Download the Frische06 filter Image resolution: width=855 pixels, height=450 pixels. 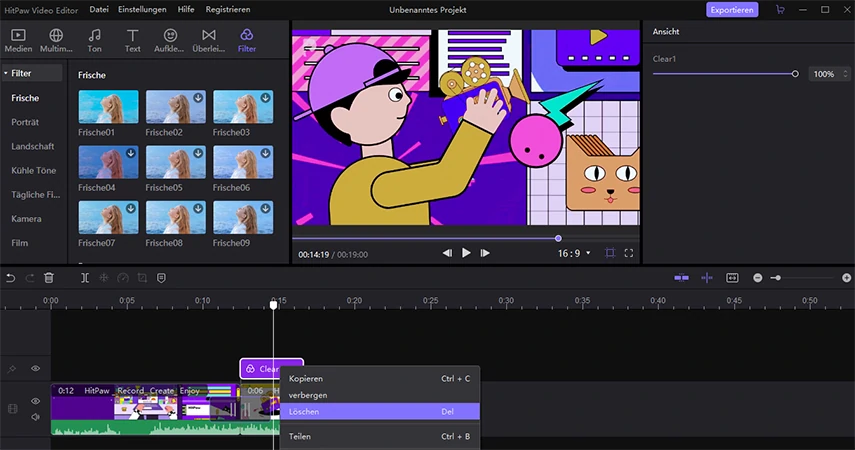pos(266,153)
